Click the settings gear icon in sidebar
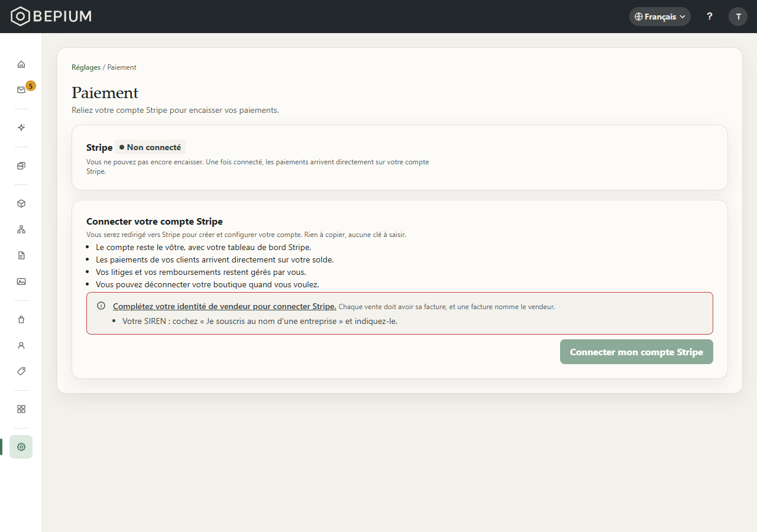This screenshot has height=532, width=757. coord(21,447)
